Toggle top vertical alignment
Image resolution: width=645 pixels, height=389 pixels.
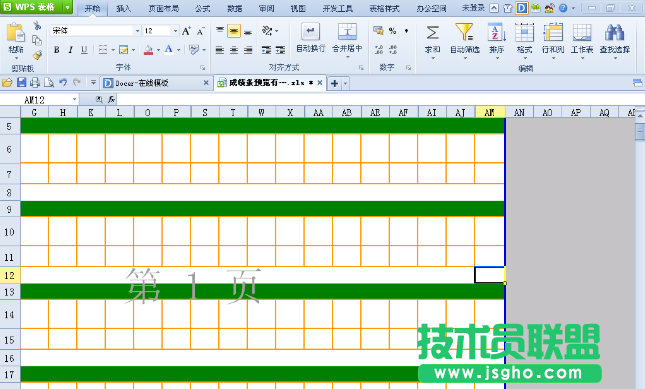[220, 31]
